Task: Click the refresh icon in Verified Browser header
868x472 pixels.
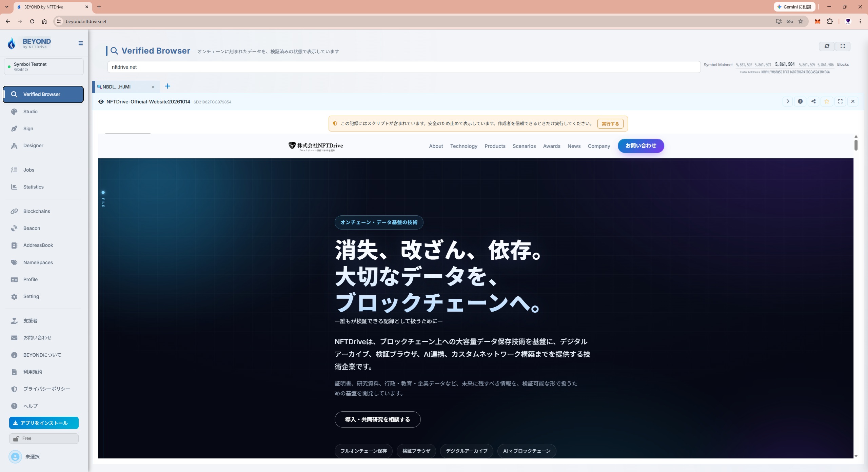Action: point(827,46)
